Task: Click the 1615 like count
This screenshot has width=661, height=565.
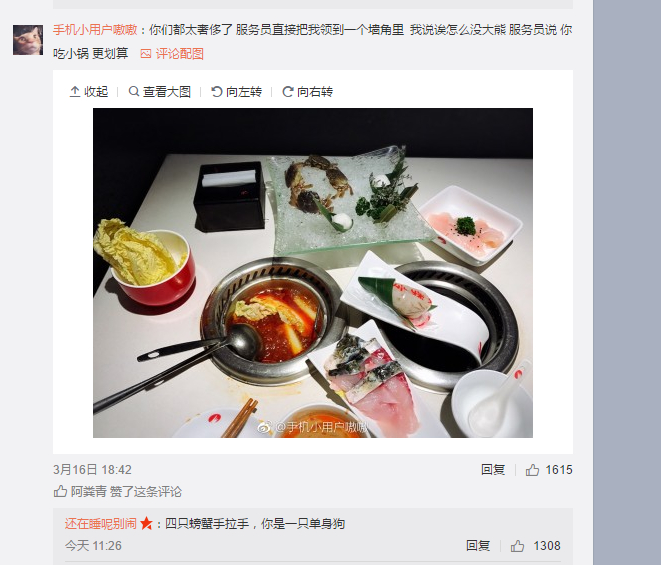Action: coord(559,470)
